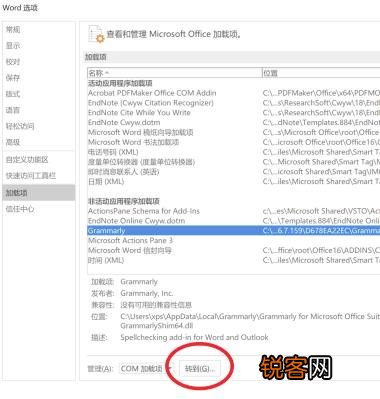Select Microsoft Actions Pane 3 row
The image size is (380, 399).
[234, 240]
